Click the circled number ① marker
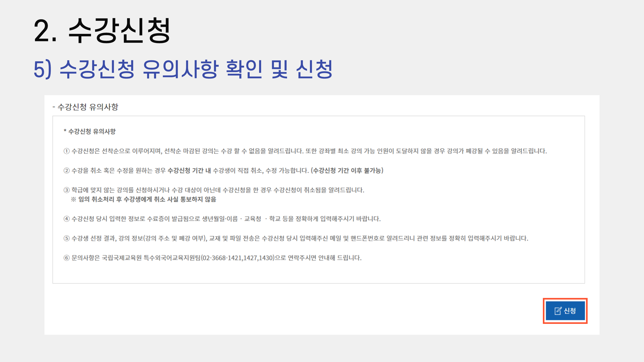This screenshot has width=644, height=362. point(66,151)
